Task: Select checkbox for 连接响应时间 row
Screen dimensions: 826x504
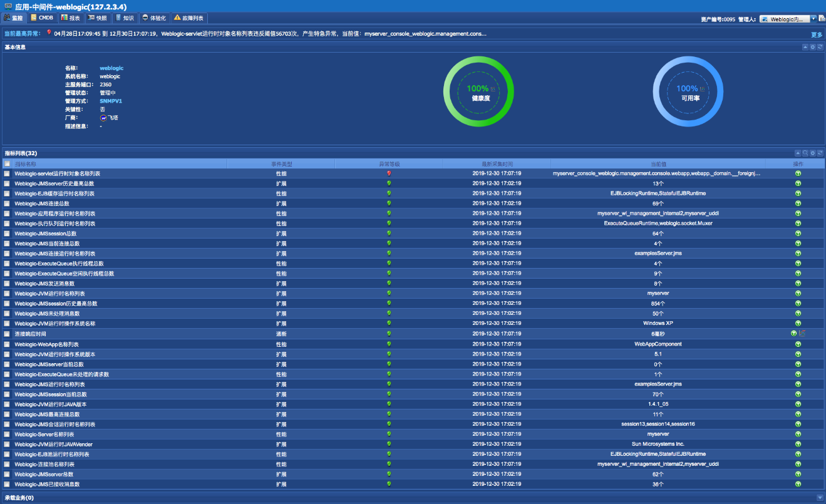Action: click(x=7, y=334)
